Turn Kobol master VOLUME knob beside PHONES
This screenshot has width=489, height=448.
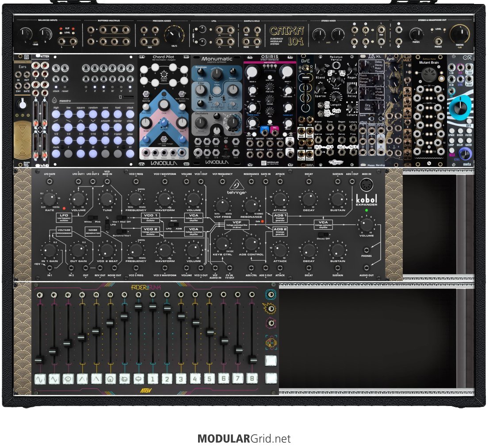point(367,224)
